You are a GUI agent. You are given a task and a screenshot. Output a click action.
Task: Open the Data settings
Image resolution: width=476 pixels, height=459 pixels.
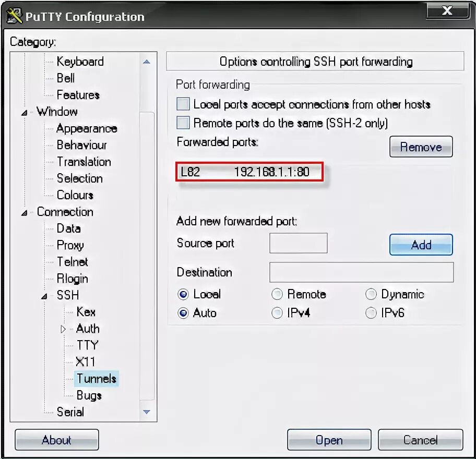click(x=68, y=228)
